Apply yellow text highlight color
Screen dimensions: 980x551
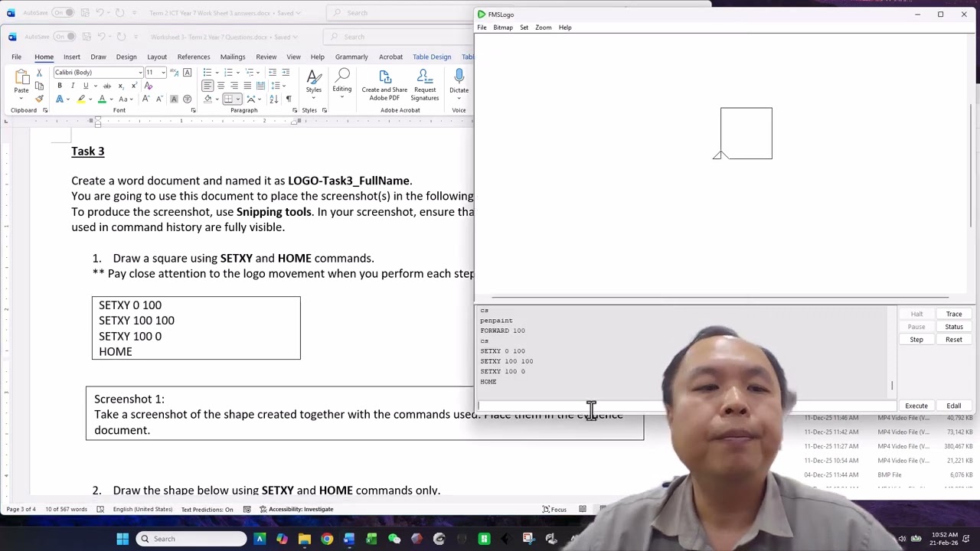[x=80, y=99]
